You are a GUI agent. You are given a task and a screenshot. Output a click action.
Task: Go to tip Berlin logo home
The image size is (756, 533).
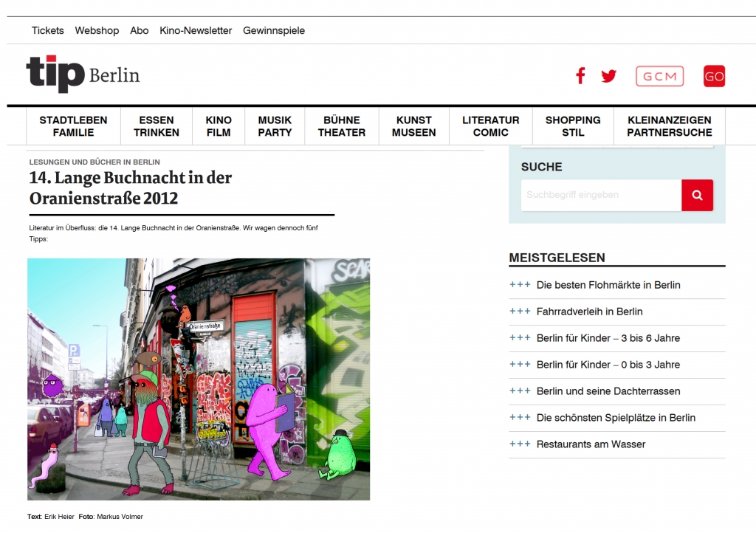coord(83,74)
